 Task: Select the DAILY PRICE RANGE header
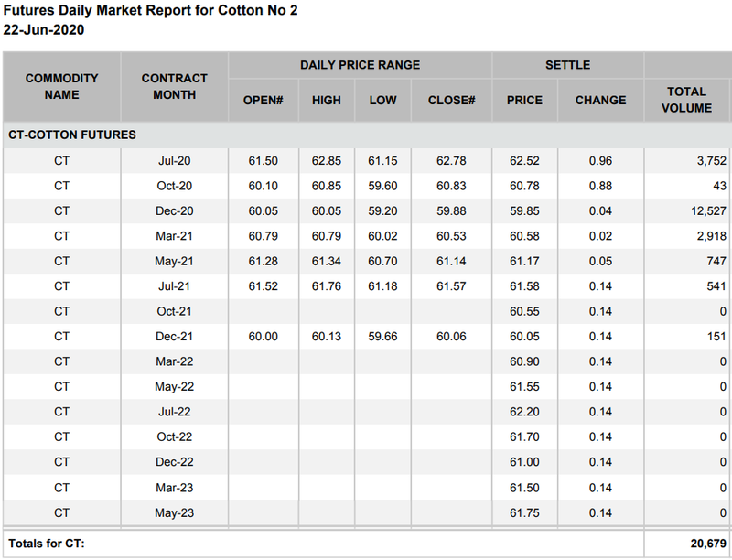click(x=360, y=65)
